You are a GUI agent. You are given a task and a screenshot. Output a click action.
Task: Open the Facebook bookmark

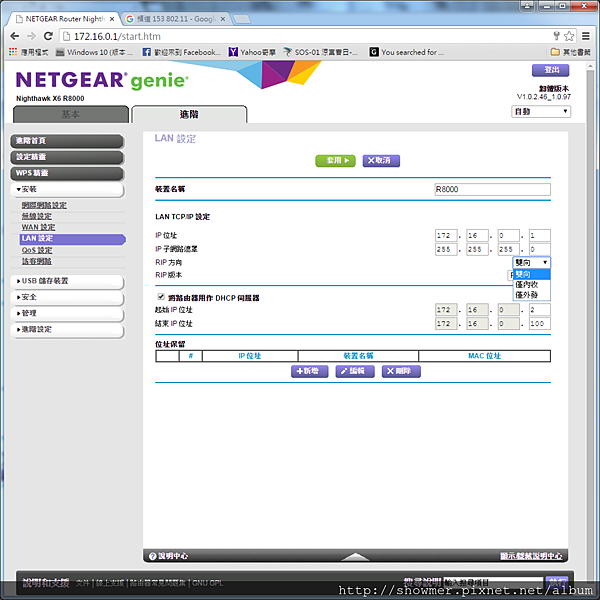181,52
